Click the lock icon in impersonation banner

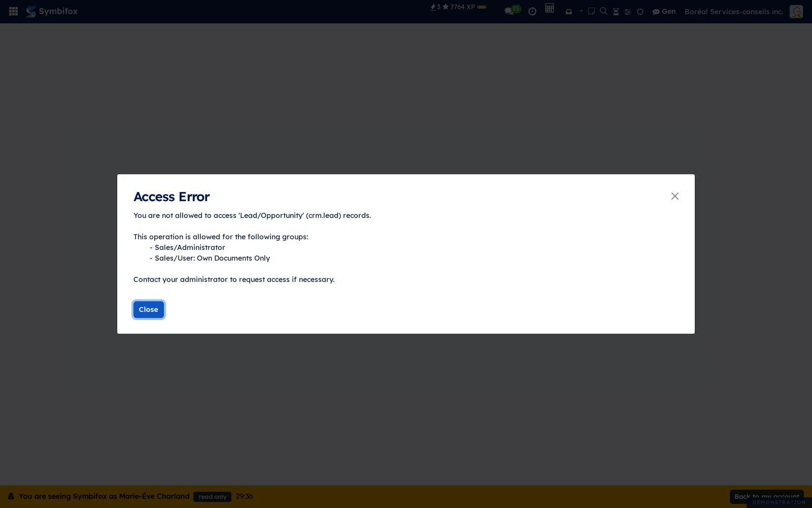(x=11, y=496)
